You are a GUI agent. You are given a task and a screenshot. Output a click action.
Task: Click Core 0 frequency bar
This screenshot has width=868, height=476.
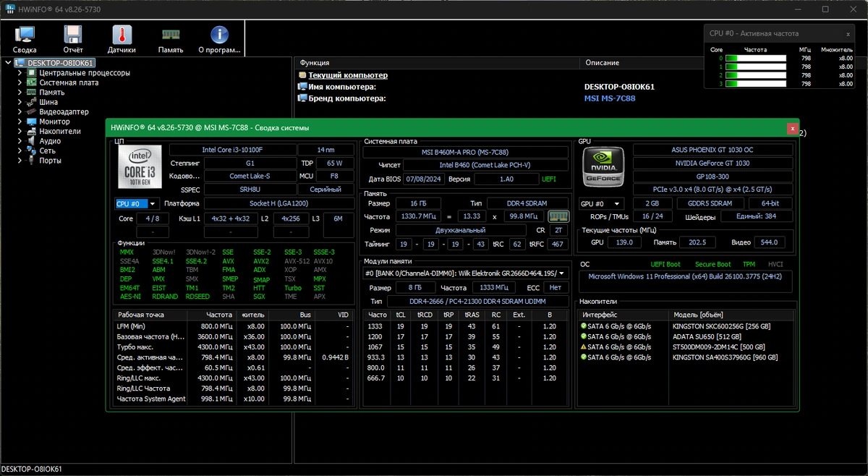coord(755,58)
